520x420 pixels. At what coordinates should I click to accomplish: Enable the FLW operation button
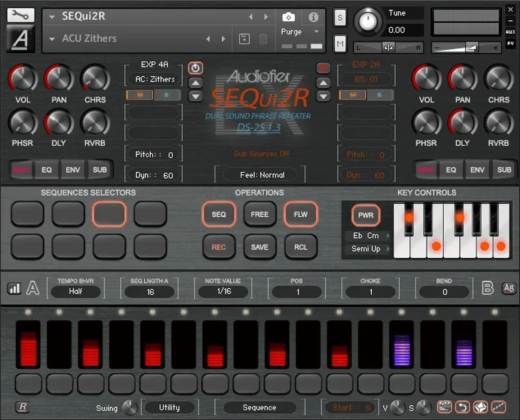301,215
